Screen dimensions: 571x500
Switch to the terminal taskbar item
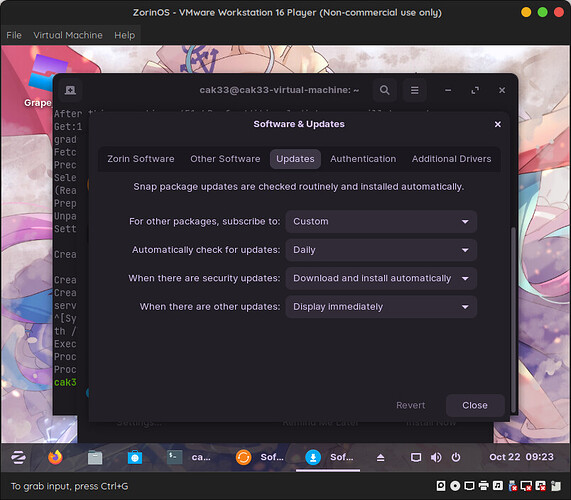(189, 457)
